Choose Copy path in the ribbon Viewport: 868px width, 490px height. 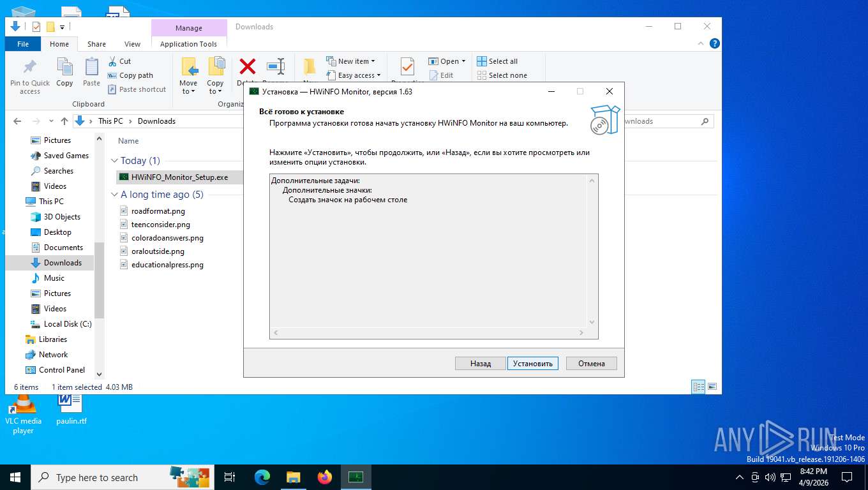tap(130, 75)
